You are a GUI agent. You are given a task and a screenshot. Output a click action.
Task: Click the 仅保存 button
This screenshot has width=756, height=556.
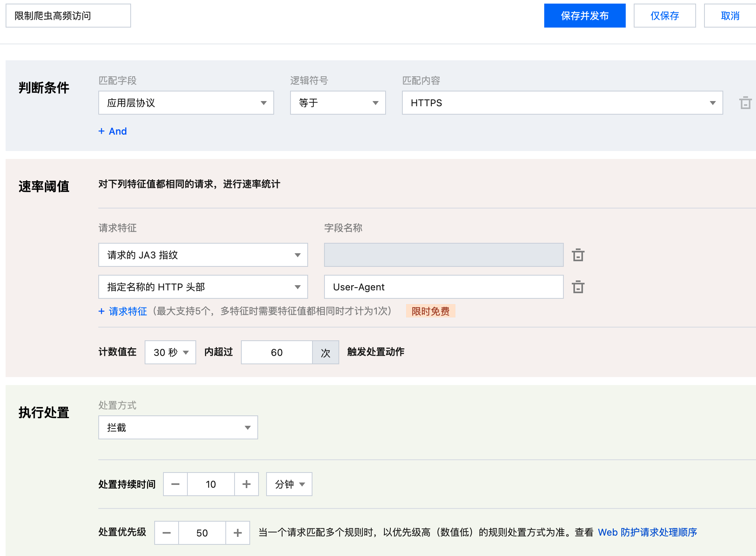point(664,16)
